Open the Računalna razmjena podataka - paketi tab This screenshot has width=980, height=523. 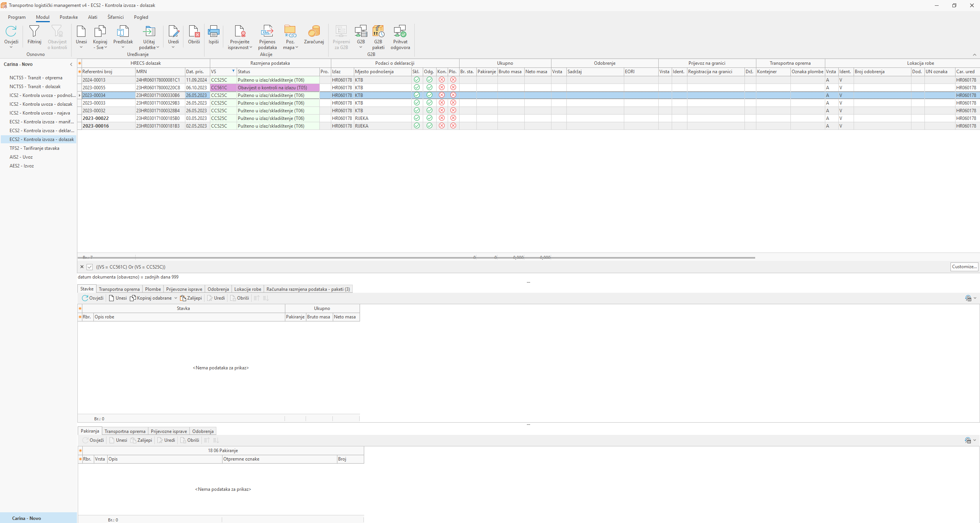point(308,289)
